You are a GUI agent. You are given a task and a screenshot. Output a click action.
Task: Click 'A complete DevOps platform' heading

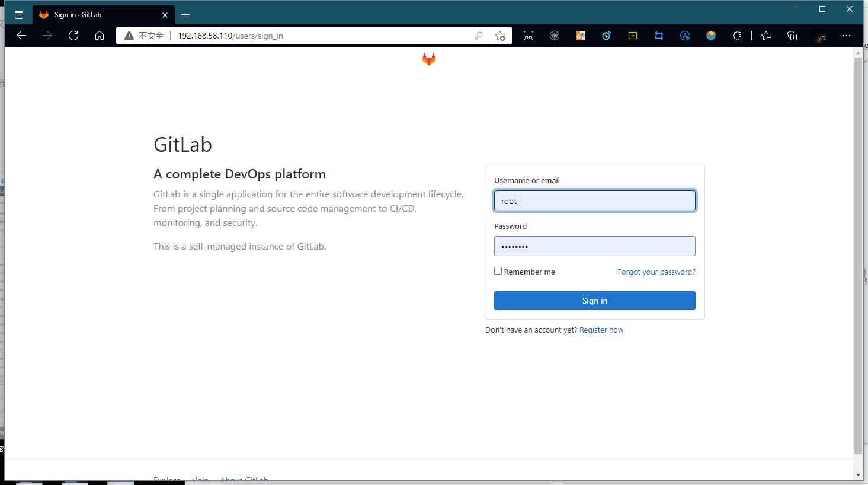click(x=239, y=174)
